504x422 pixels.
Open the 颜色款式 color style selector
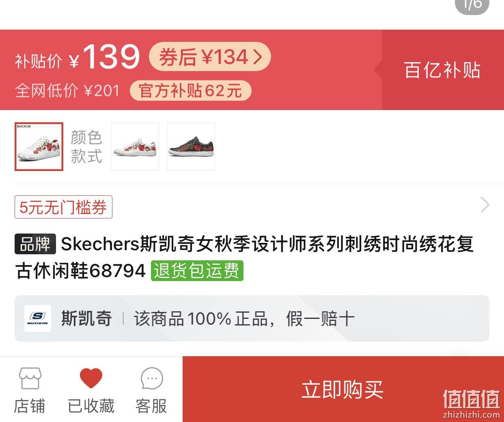[x=86, y=147]
